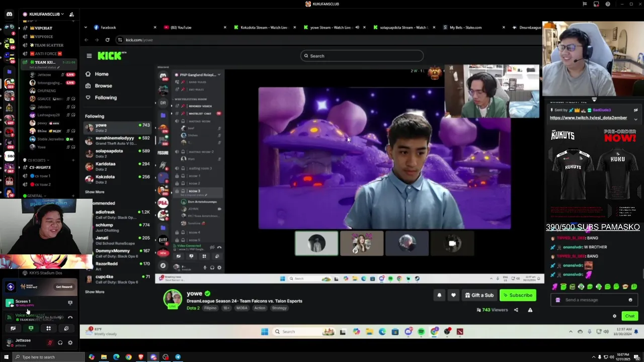Open Karldotaa channel in Following list
The image size is (644, 362).
click(x=118, y=166)
